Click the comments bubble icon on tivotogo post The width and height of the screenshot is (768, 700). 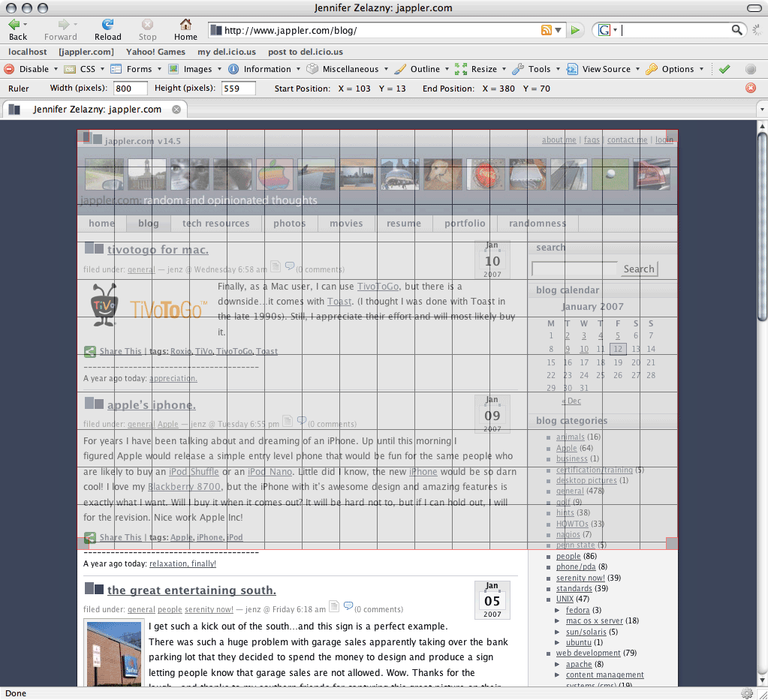290,266
